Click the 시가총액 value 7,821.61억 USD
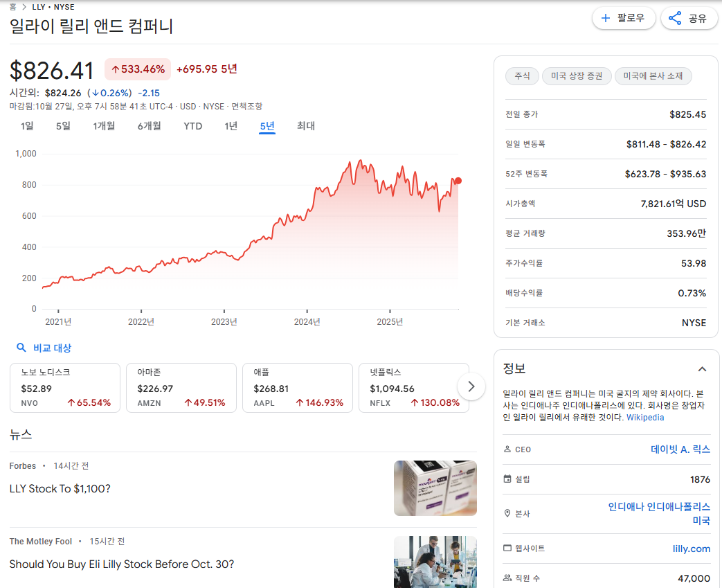722x588 pixels. 673,203
